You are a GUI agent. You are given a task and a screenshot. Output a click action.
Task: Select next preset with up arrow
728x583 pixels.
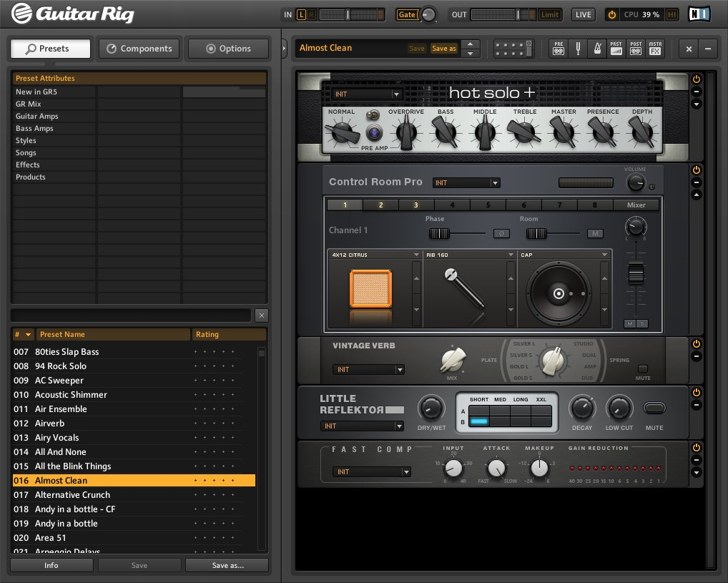[471, 44]
